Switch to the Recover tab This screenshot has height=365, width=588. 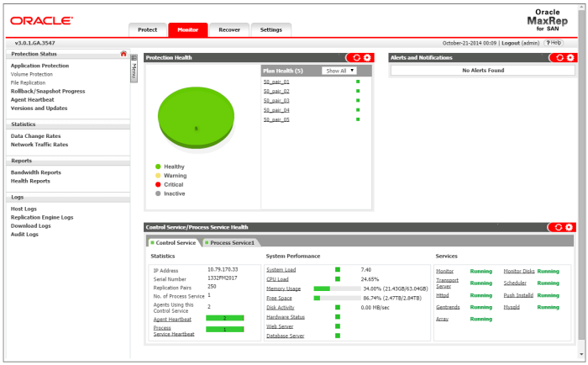click(x=229, y=29)
